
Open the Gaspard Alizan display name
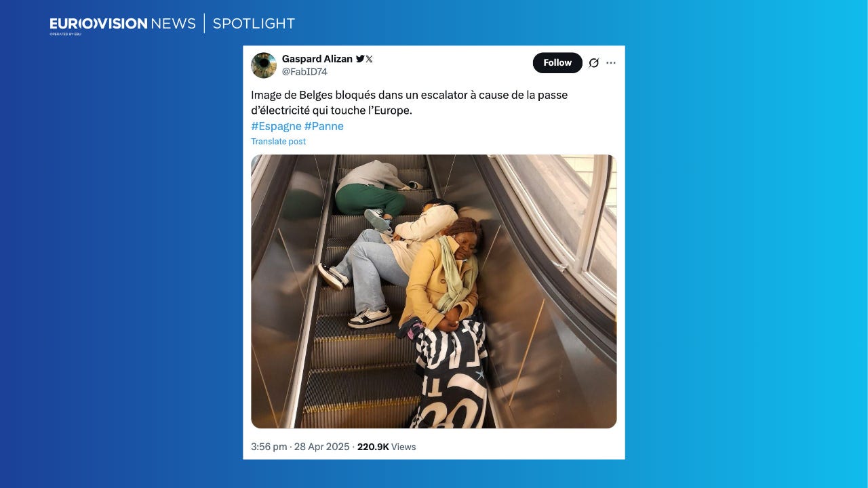[x=317, y=59]
